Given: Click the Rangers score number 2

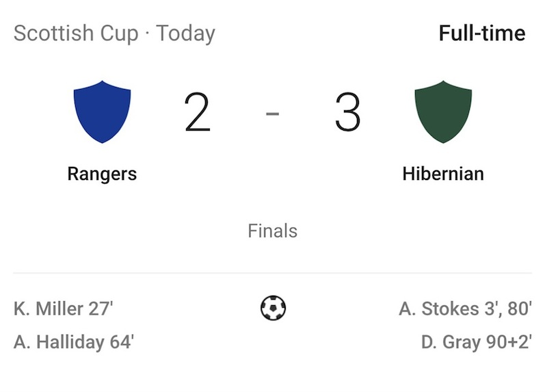Looking at the screenshot, I should 197,112.
